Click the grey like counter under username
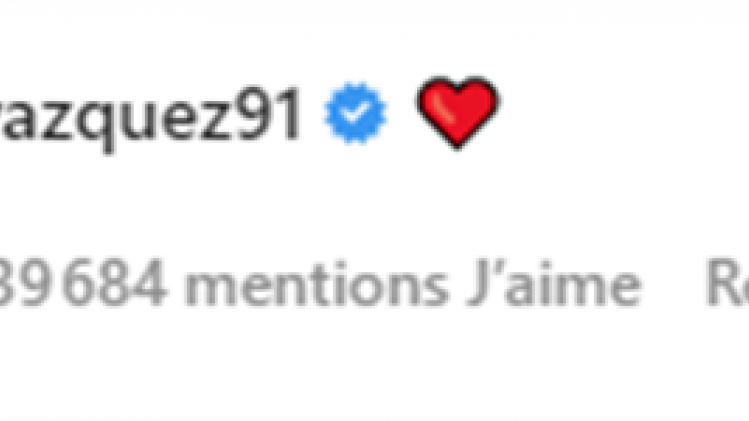This screenshot has height=421, width=749. (320, 283)
